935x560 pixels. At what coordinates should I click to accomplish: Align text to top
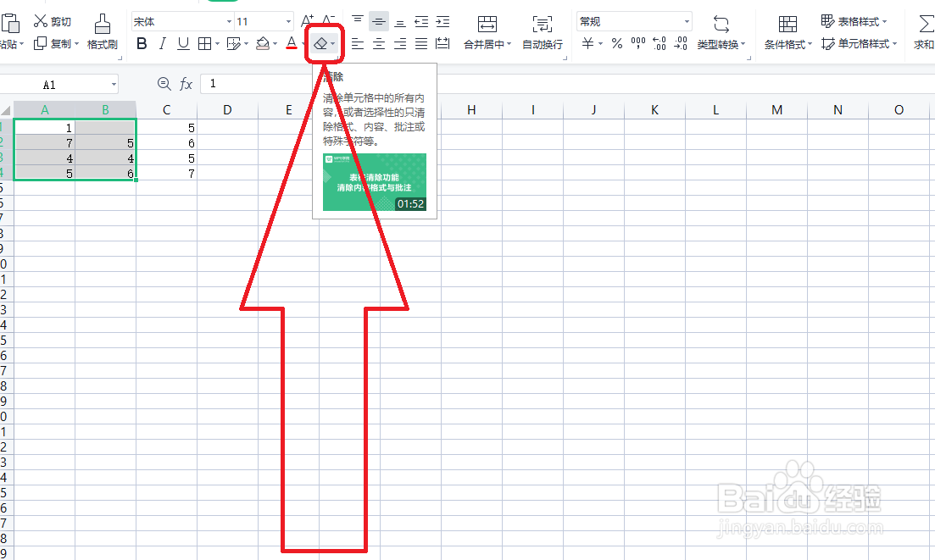click(357, 21)
